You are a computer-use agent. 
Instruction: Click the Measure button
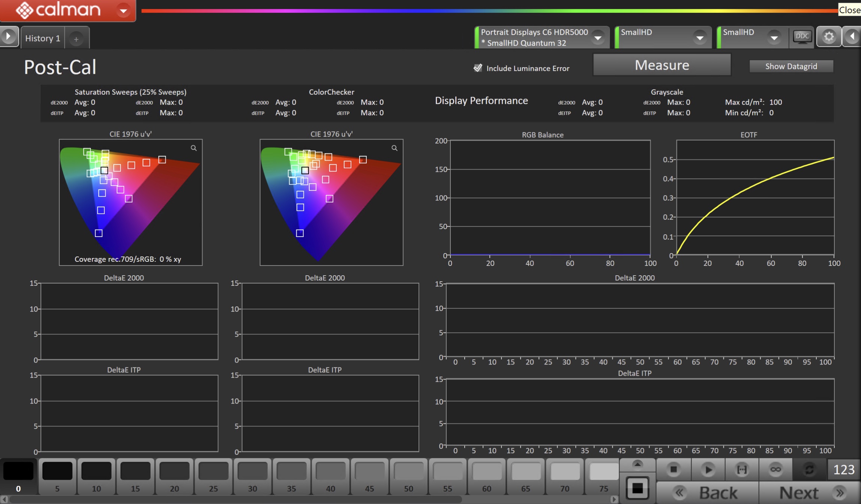[661, 65]
